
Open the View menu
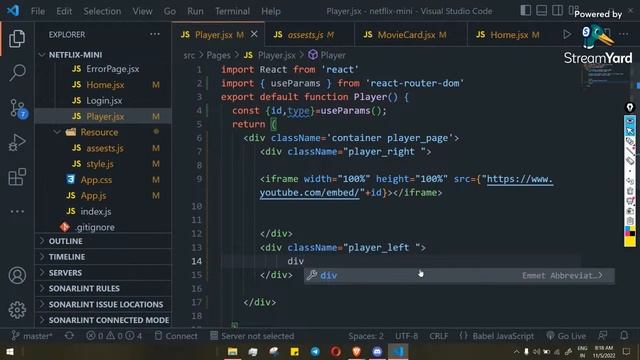[x=142, y=11]
